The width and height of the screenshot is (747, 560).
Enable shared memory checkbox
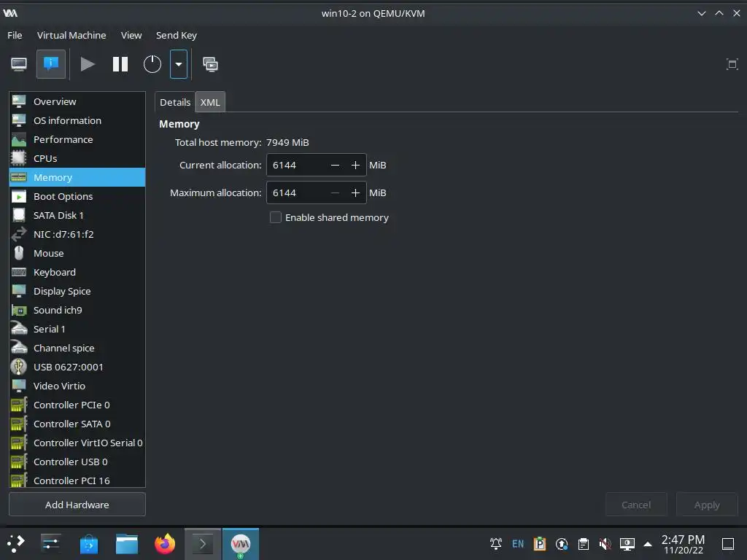pyautogui.click(x=275, y=217)
